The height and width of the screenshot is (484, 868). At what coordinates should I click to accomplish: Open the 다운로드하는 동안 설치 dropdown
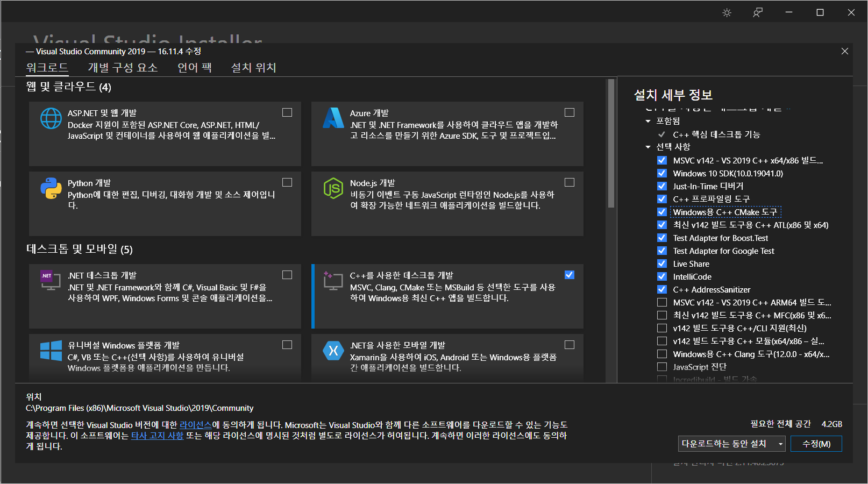(x=731, y=444)
